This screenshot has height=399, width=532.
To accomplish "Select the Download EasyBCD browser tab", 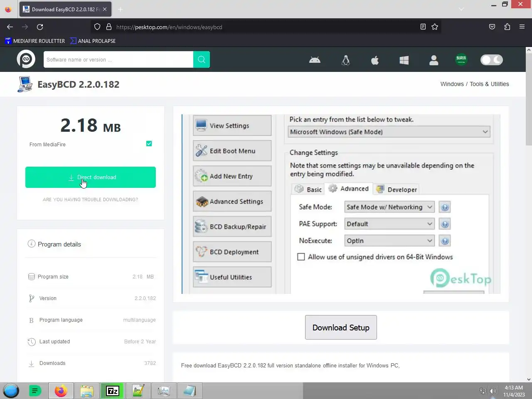I will pyautogui.click(x=65, y=9).
